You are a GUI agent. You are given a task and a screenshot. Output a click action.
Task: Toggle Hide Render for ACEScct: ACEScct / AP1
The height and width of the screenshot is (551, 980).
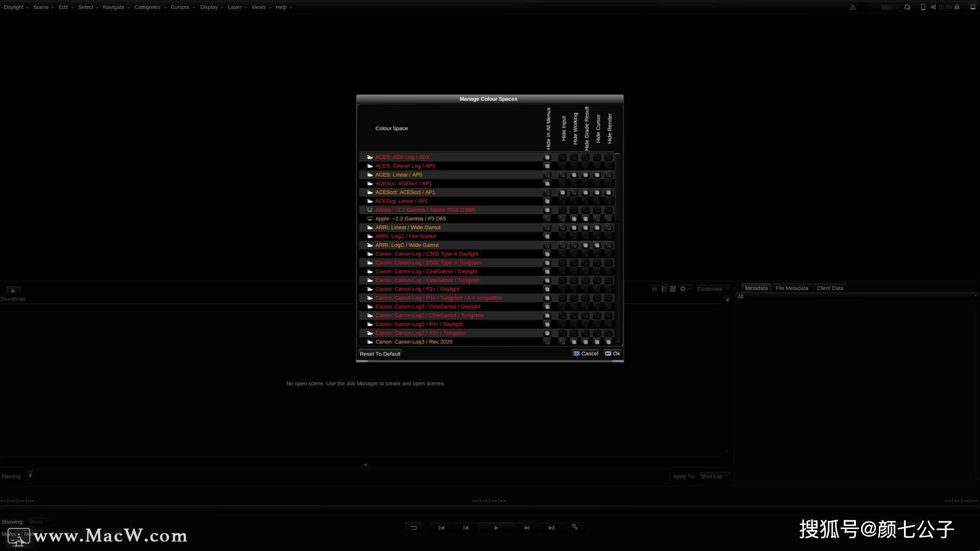(x=608, y=192)
